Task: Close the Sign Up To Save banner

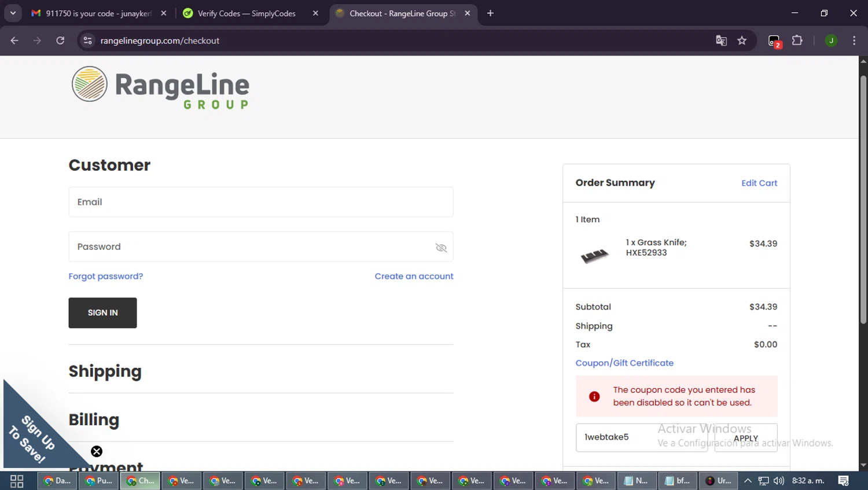Action: point(97,451)
